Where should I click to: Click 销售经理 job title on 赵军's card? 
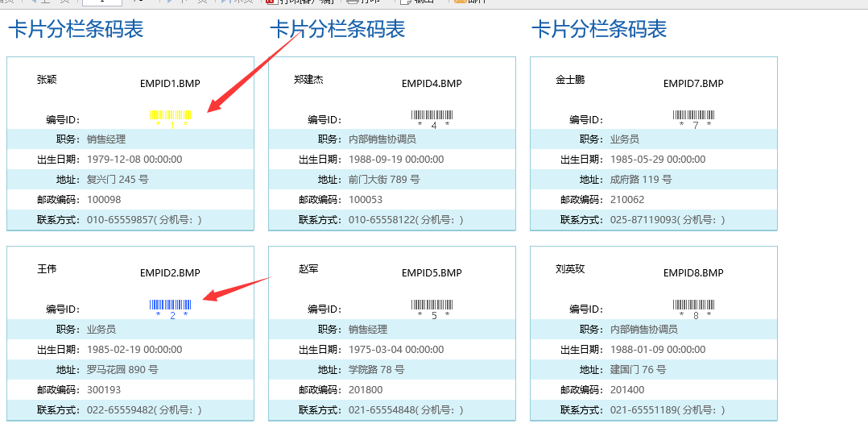point(368,329)
